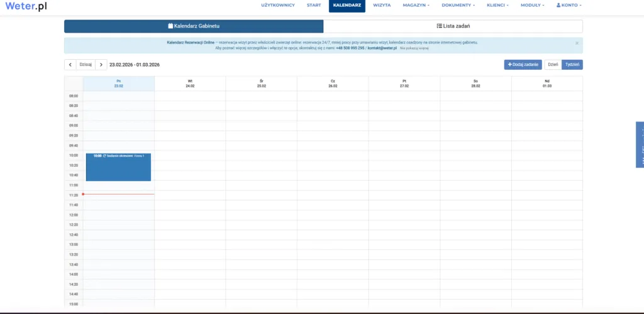
Task: Click the recurring icon on badanie okresowe event
Action: [105, 156]
